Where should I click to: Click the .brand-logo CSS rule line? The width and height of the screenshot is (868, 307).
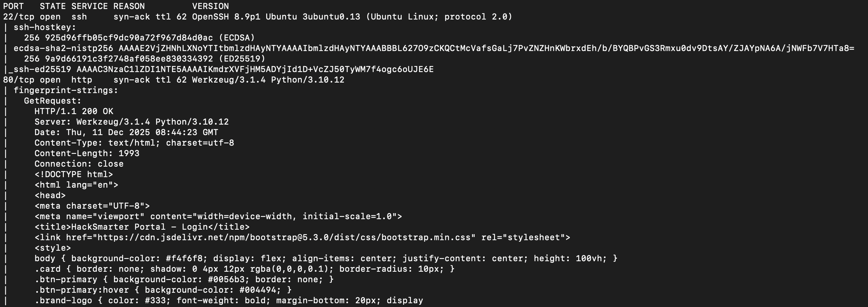[x=229, y=301]
